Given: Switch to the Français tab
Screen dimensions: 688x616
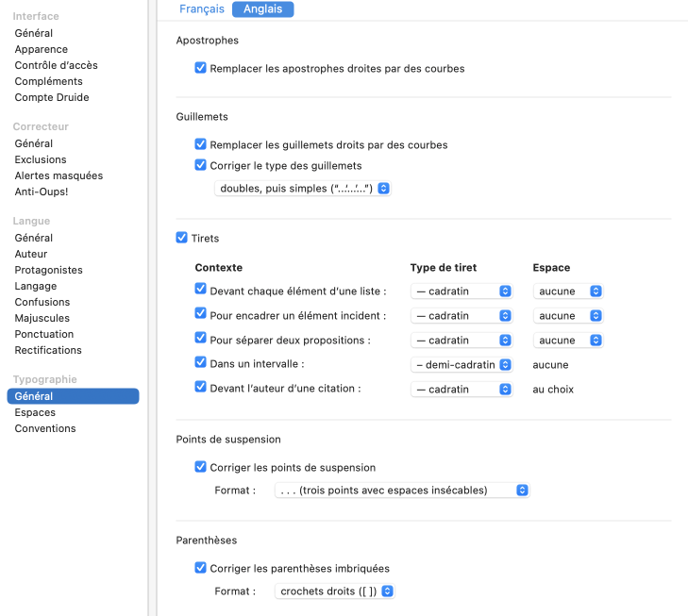Looking at the screenshot, I should (x=202, y=9).
